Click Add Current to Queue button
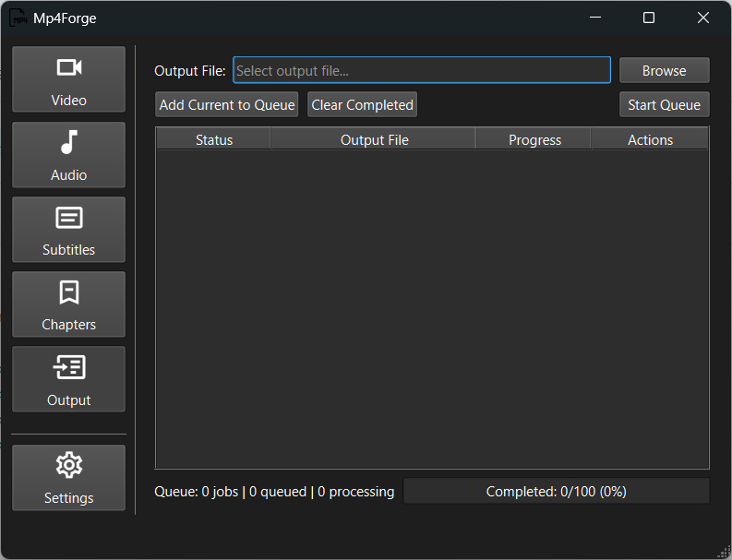The width and height of the screenshot is (732, 560). pos(227,105)
